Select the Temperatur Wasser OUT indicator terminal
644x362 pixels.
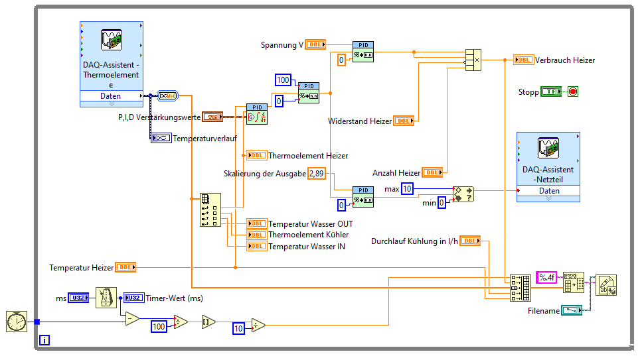coord(257,223)
